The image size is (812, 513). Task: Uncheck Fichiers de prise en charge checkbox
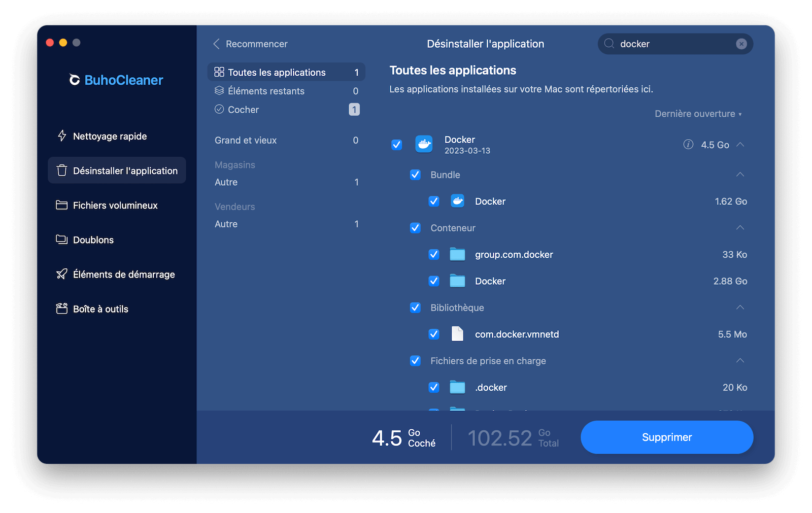pyautogui.click(x=415, y=361)
